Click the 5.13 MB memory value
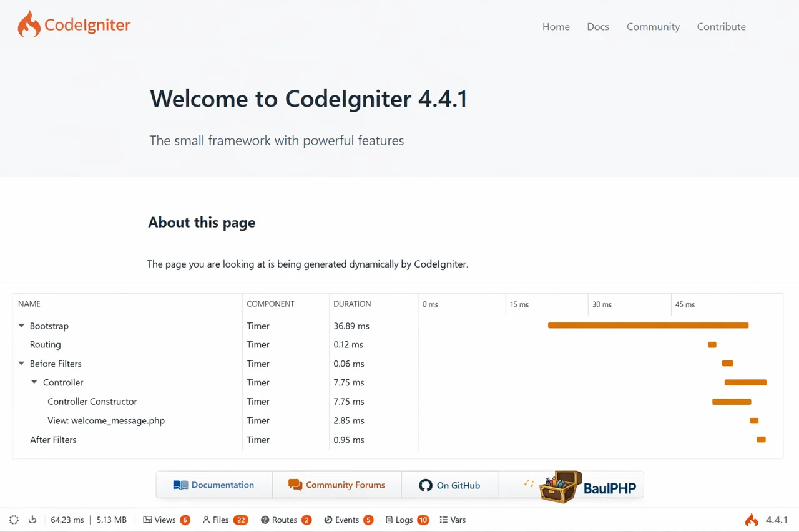Screen dimensions: 799x532 (112, 520)
